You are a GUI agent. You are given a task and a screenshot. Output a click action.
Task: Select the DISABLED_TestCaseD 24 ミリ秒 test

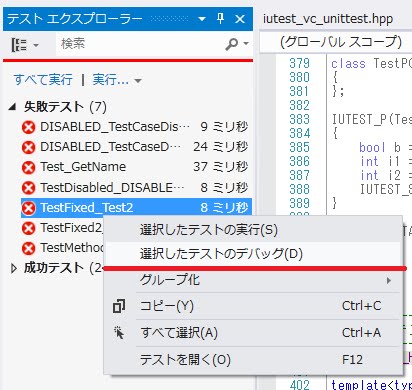click(136, 147)
